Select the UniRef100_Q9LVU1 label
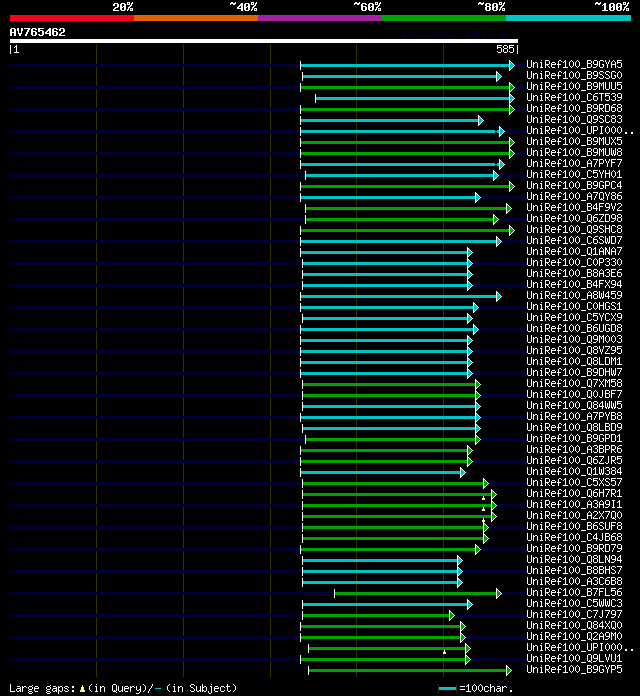Viewport: 640px width, 696px height. [574, 659]
